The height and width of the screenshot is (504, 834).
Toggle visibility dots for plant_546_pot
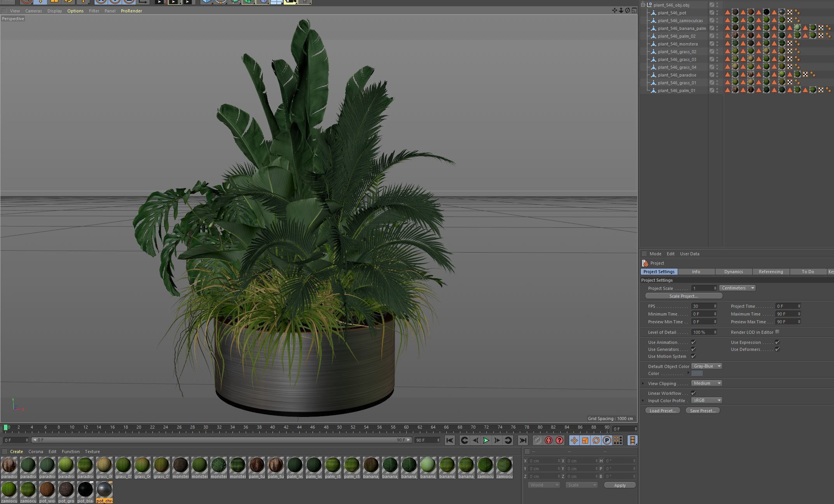click(717, 12)
